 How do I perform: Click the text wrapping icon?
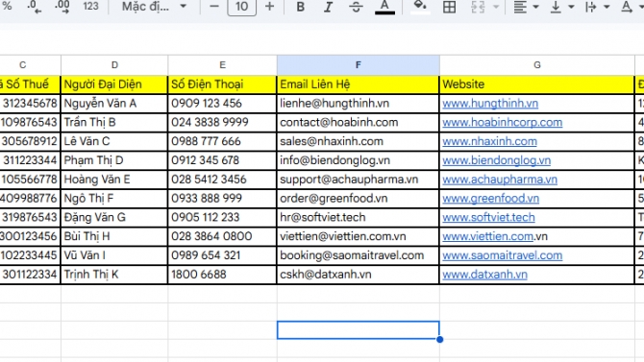pyautogui.click(x=590, y=6)
